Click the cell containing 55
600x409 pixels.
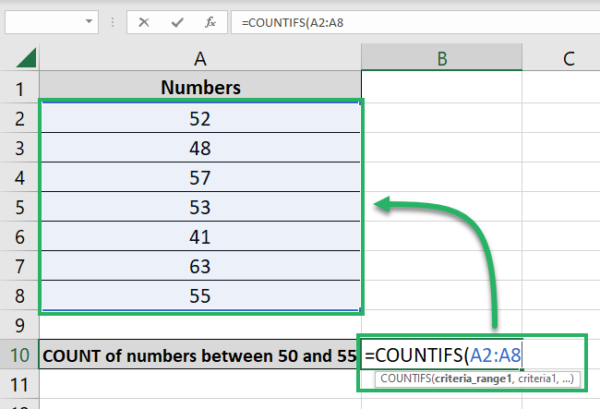point(200,295)
